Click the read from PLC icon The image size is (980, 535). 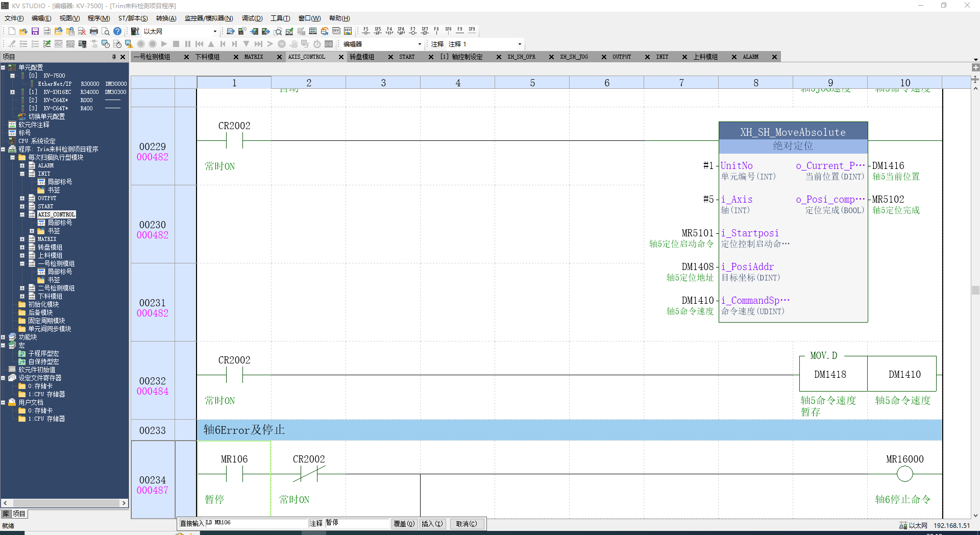[x=266, y=31]
